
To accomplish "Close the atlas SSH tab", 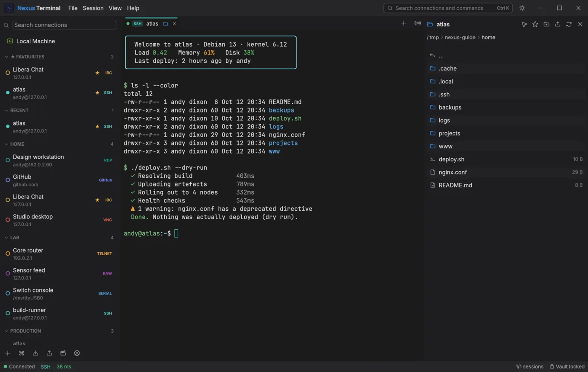I will (174, 24).
